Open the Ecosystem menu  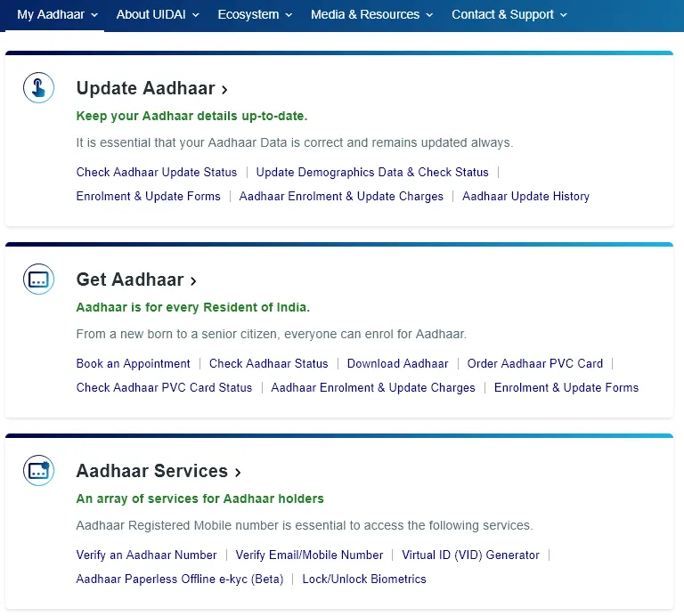[255, 14]
